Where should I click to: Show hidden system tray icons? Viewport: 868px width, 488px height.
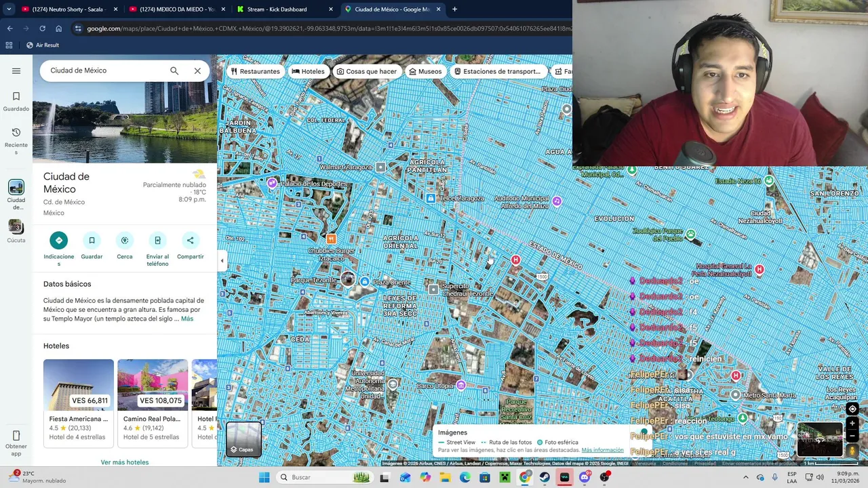point(745,477)
